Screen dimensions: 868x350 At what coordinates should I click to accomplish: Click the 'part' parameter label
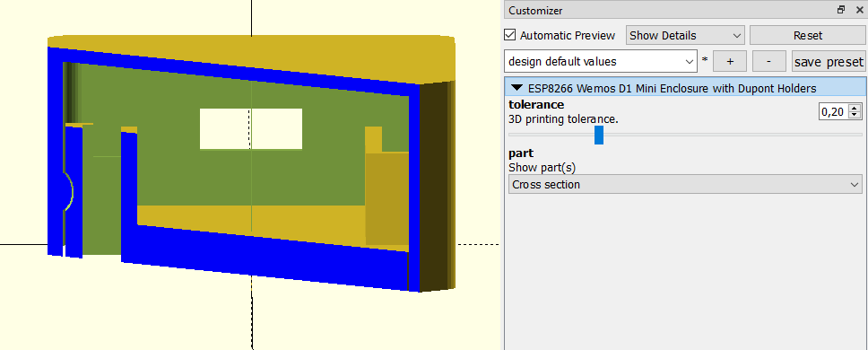[x=521, y=153]
